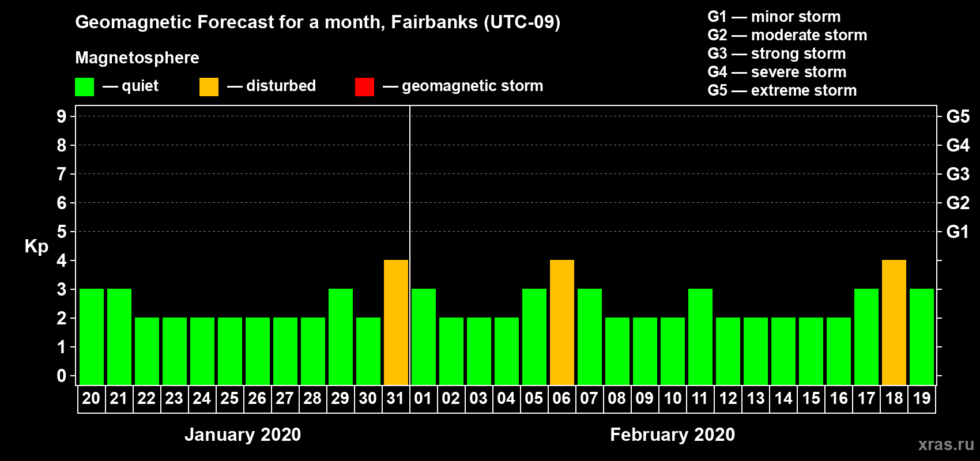Click the Kp axis label
Image resolution: width=980 pixels, height=461 pixels.
36,247
